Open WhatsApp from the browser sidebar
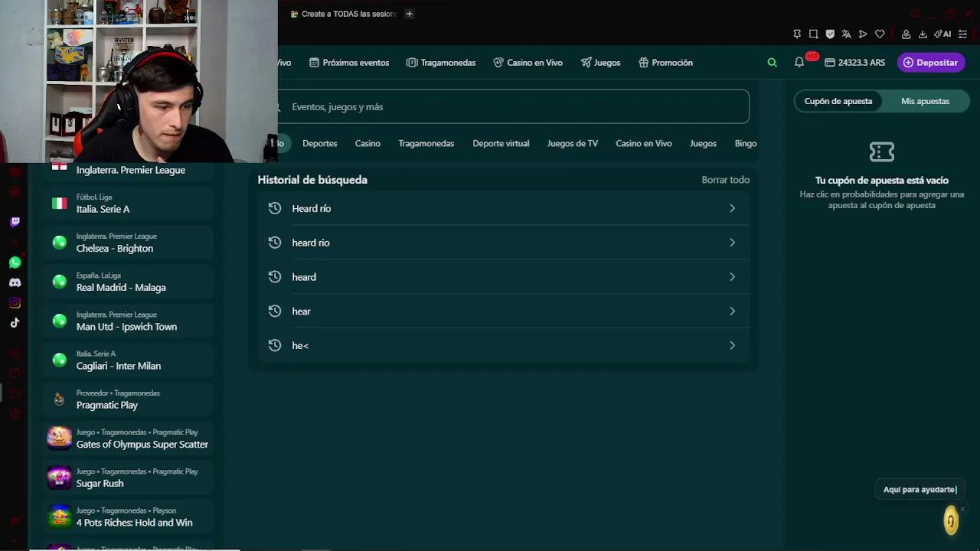 coord(15,262)
